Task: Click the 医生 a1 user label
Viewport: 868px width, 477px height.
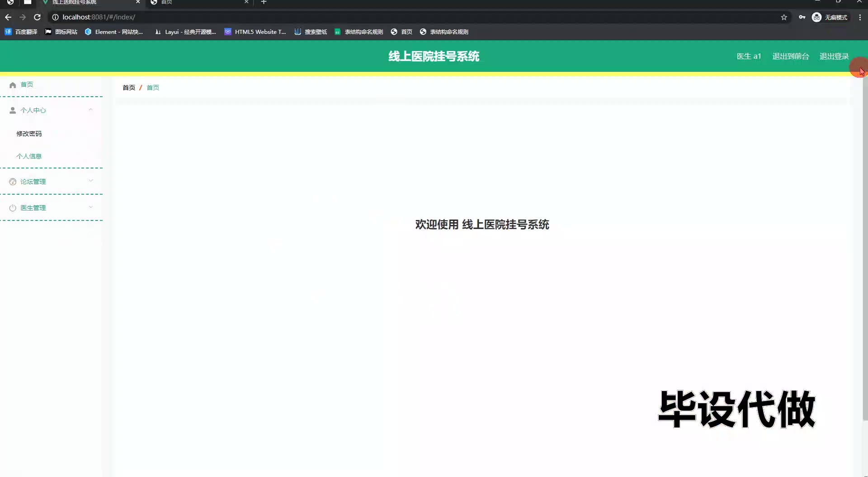Action: point(749,56)
